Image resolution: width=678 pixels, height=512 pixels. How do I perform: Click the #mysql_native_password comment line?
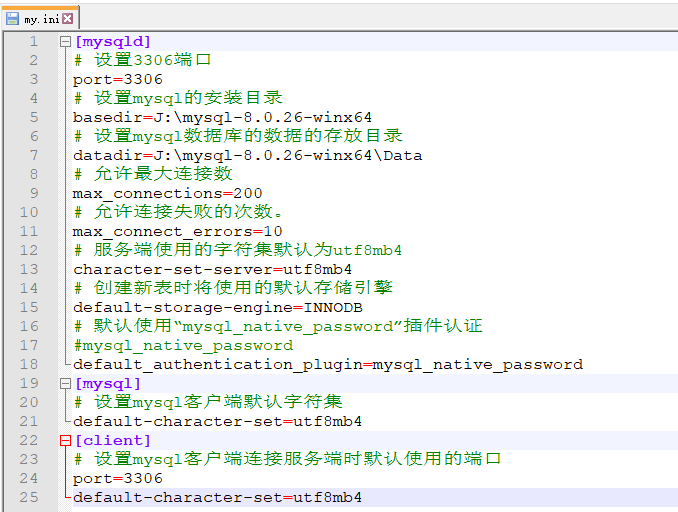[x=183, y=346]
